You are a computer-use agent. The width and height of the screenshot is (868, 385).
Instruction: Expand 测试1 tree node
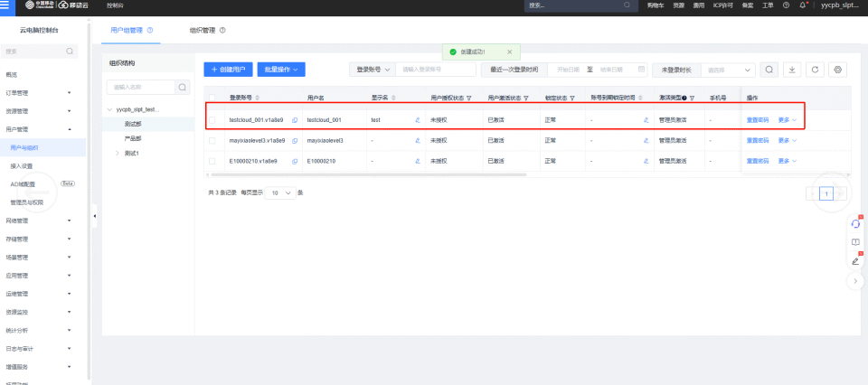point(117,154)
